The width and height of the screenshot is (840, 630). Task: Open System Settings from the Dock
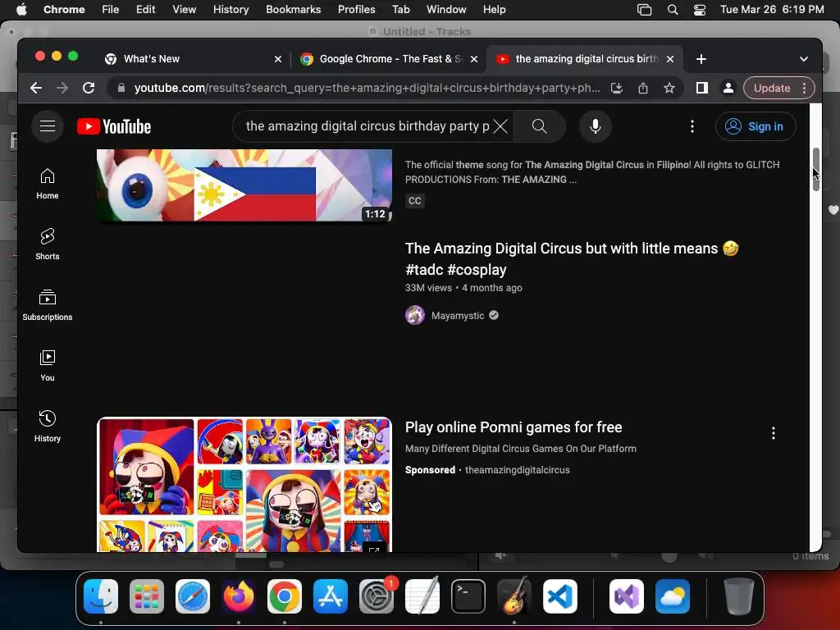376,596
